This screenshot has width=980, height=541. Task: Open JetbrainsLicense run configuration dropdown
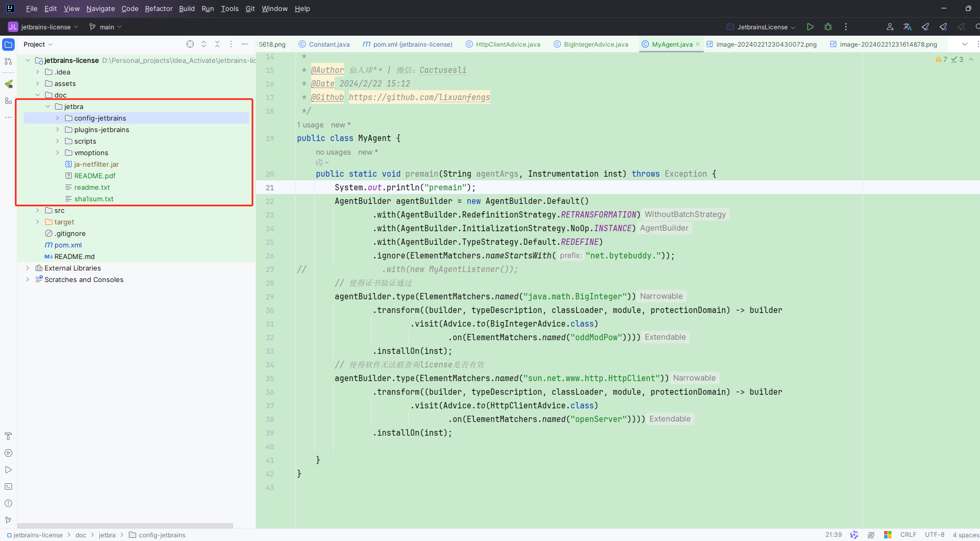click(x=762, y=27)
